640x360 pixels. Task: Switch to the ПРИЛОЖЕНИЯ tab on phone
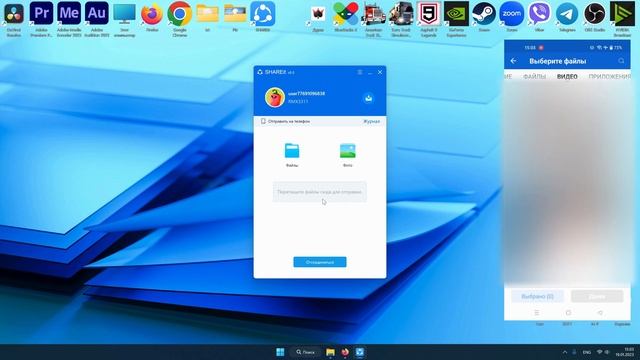click(x=609, y=76)
